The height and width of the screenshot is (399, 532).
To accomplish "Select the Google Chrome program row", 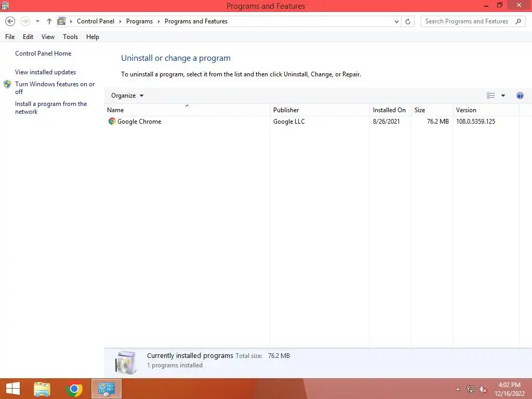I will 312,122.
